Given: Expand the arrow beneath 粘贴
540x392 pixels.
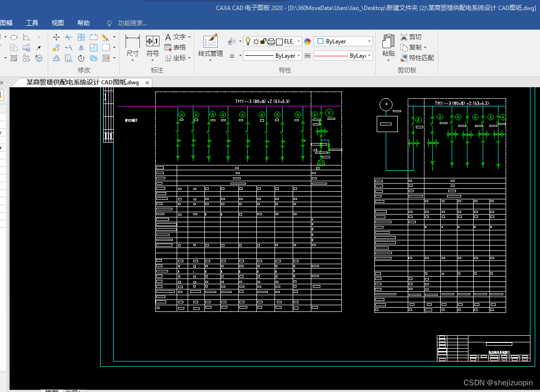Looking at the screenshot, I should click(389, 61).
